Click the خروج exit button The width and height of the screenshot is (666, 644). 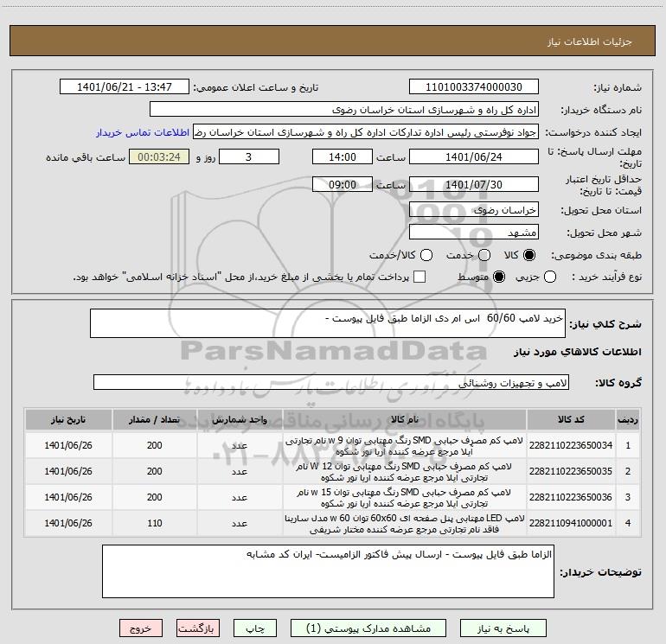141,628
